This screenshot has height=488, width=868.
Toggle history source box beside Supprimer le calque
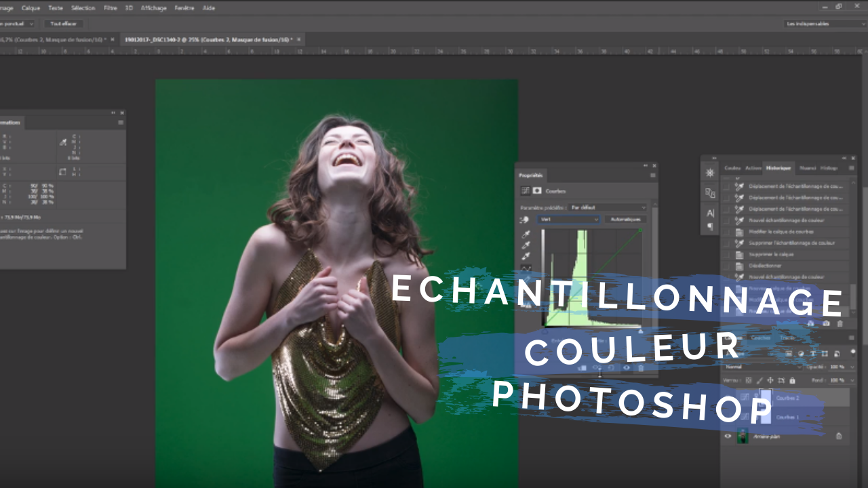tap(727, 255)
